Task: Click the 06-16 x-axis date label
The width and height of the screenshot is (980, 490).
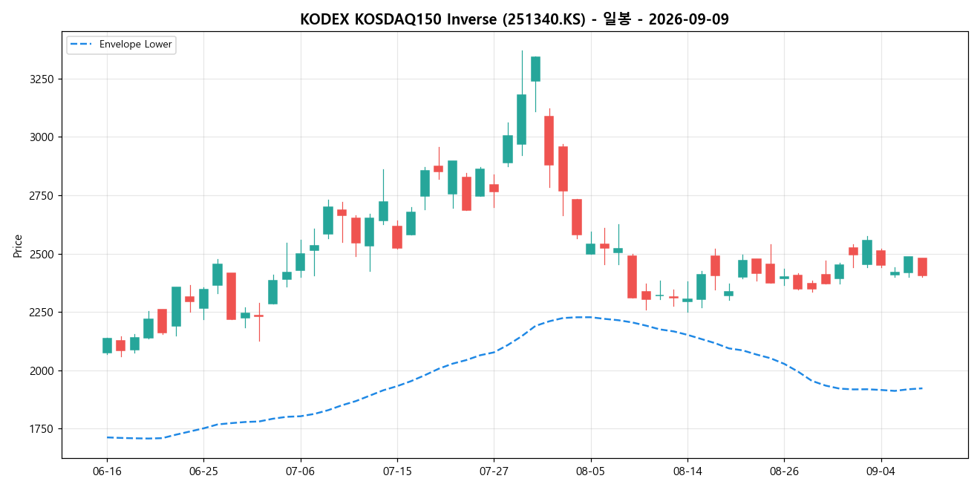Action: [x=107, y=471]
